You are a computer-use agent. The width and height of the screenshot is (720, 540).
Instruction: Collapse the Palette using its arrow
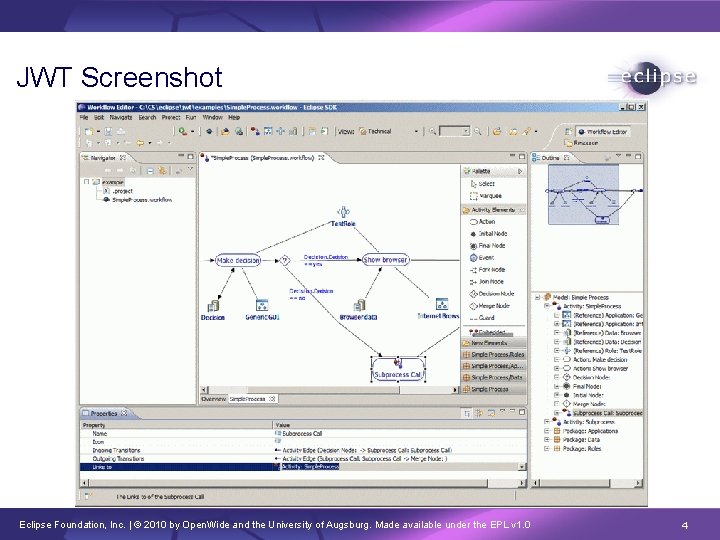[520, 171]
